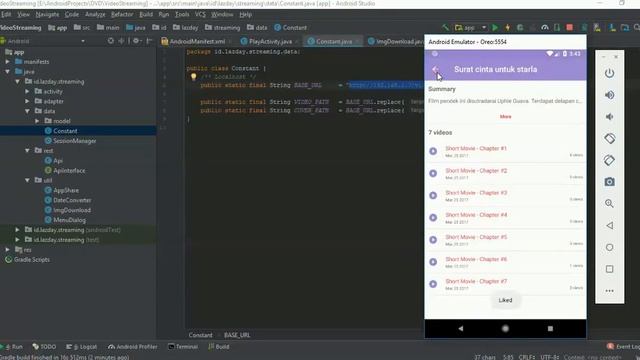Image resolution: width=640 pixels, height=360 pixels.
Task: Tap the back arrow in the app header
Action: coord(435,69)
